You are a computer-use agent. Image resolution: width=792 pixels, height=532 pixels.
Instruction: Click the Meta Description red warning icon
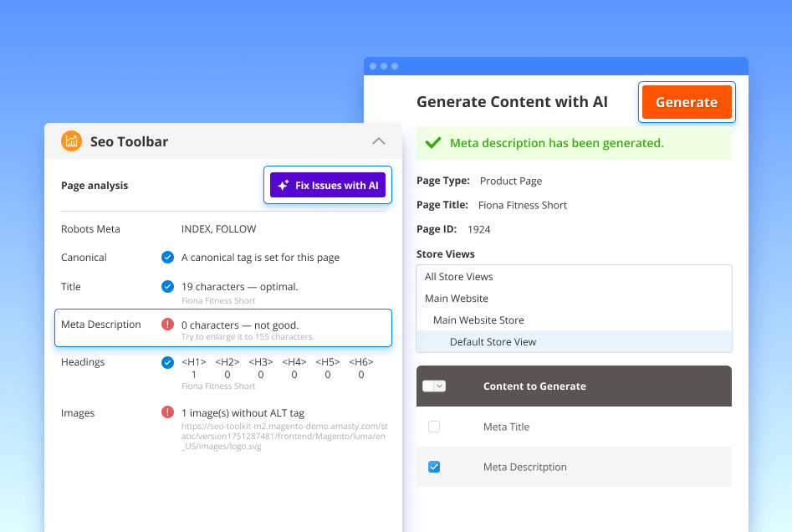(x=167, y=325)
